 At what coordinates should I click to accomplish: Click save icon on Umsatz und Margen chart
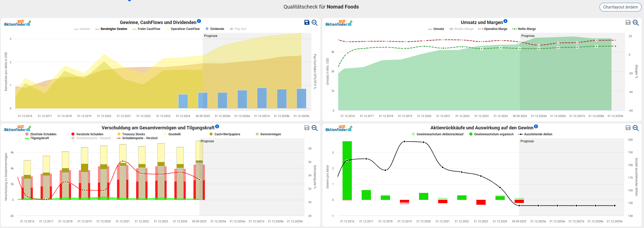pos(628,22)
